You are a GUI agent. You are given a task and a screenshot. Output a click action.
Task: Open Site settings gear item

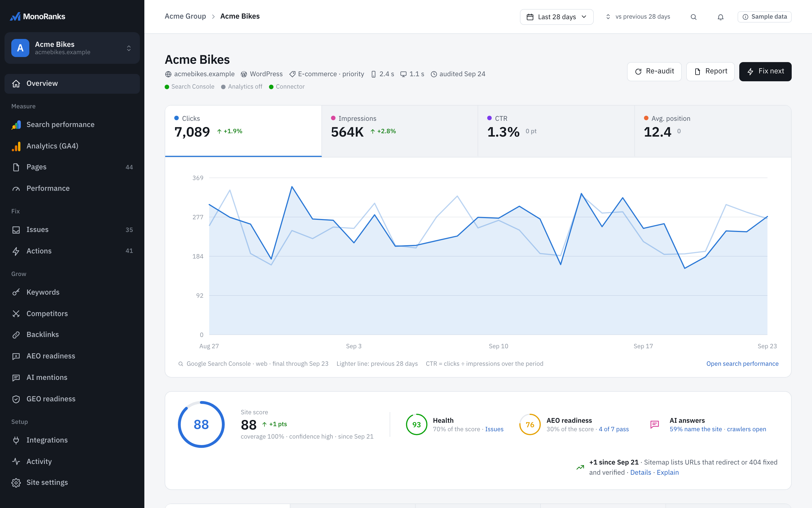[x=72, y=483]
